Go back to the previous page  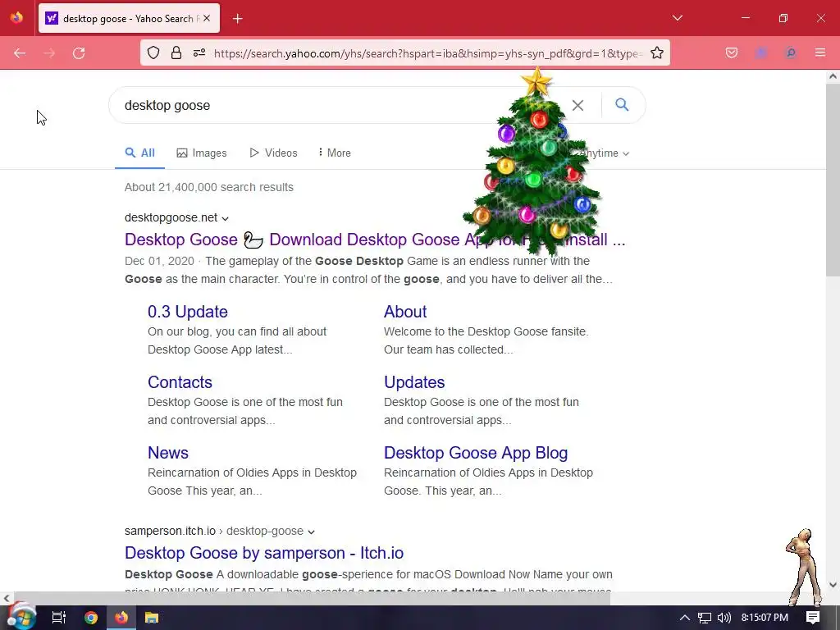coord(20,53)
